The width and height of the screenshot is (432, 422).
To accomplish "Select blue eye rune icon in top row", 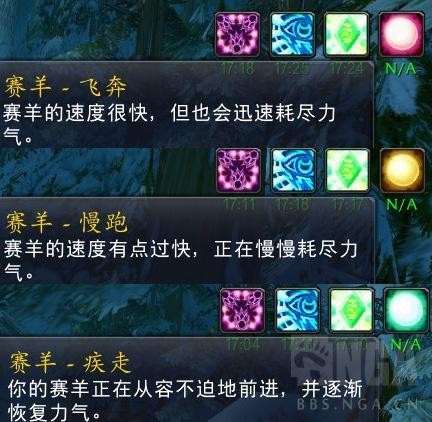I will point(292,34).
